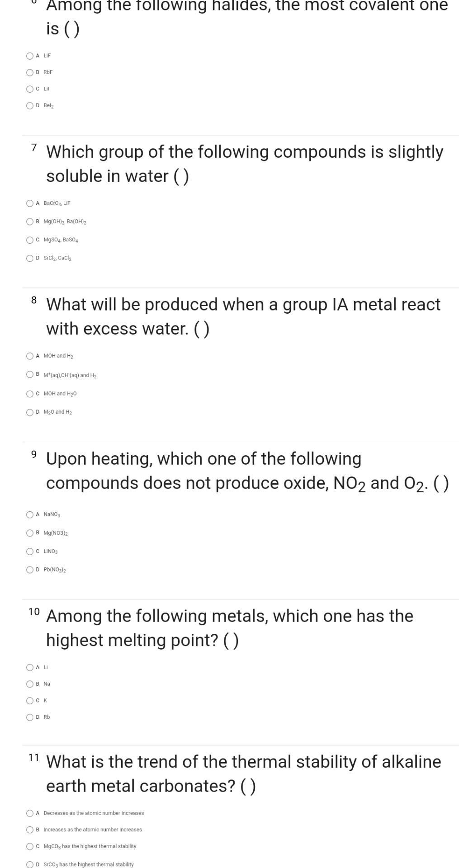Select BaCrO4, LiF for question 7
Viewport: 459px width, 868px height.
tap(30, 203)
